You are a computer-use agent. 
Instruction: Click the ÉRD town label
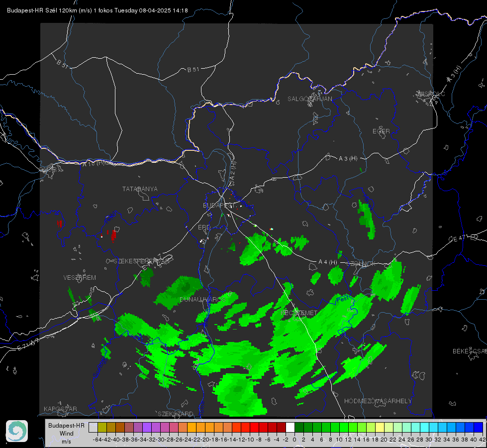204,227
